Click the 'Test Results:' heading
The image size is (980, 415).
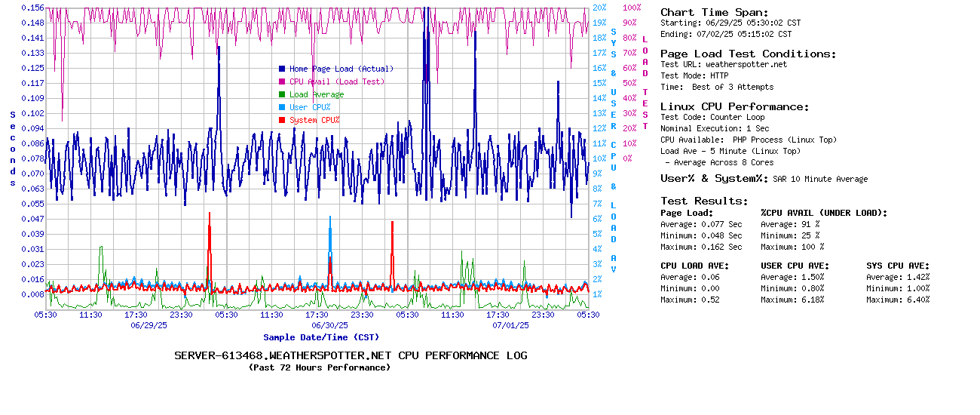click(x=704, y=201)
